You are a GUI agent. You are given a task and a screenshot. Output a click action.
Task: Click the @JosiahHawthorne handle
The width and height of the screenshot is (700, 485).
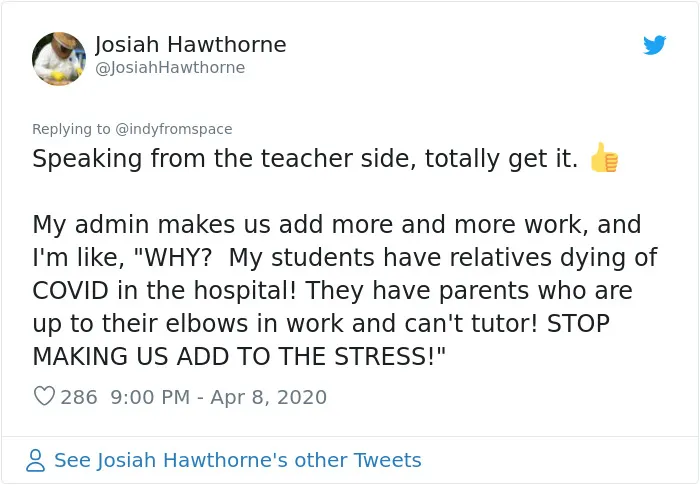pyautogui.click(x=170, y=67)
